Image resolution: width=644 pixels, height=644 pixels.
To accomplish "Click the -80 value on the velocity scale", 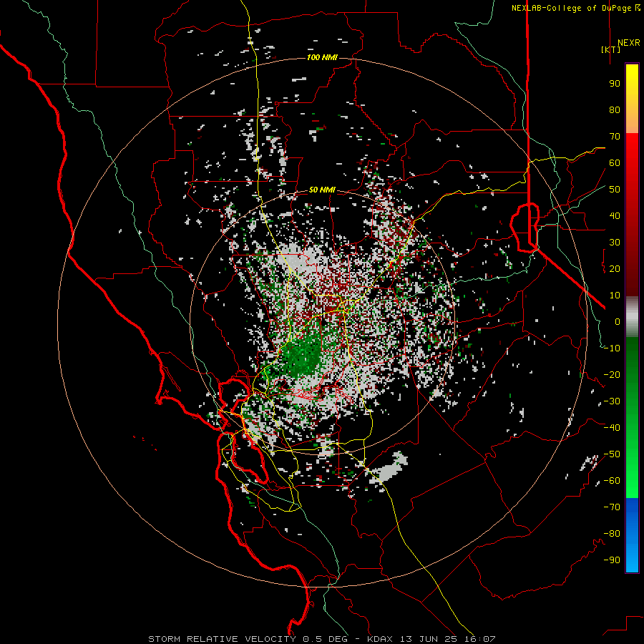I will pos(612,534).
